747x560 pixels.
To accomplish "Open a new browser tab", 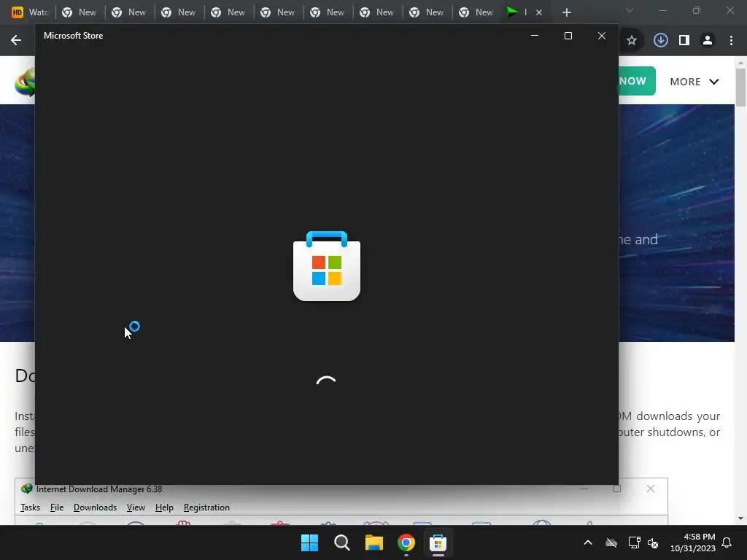I will tap(566, 12).
